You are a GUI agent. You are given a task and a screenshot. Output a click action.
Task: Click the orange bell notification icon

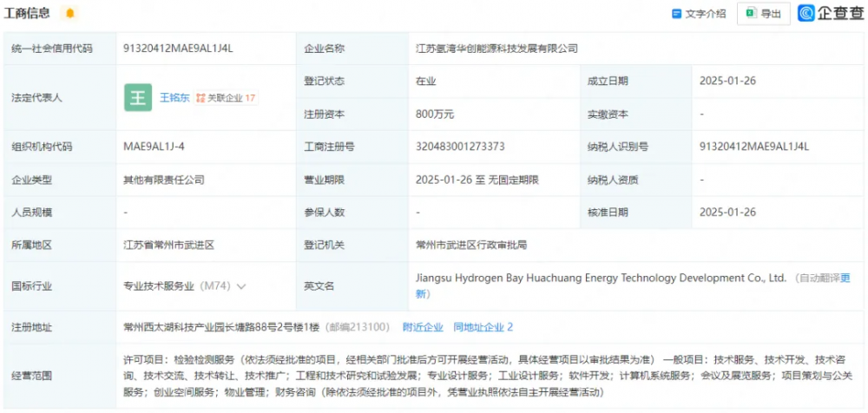69,13
